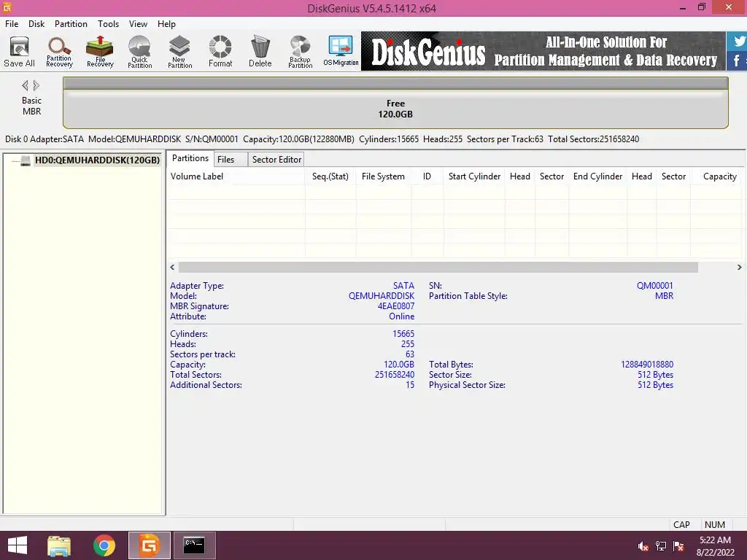Open the Help menu
Viewport: 747px width, 560px height.
167,24
